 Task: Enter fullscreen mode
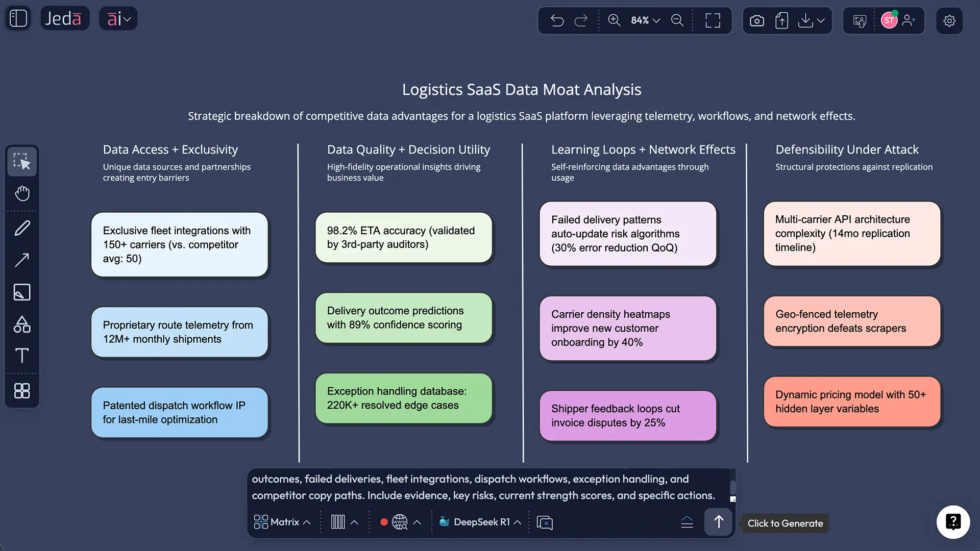click(713, 20)
